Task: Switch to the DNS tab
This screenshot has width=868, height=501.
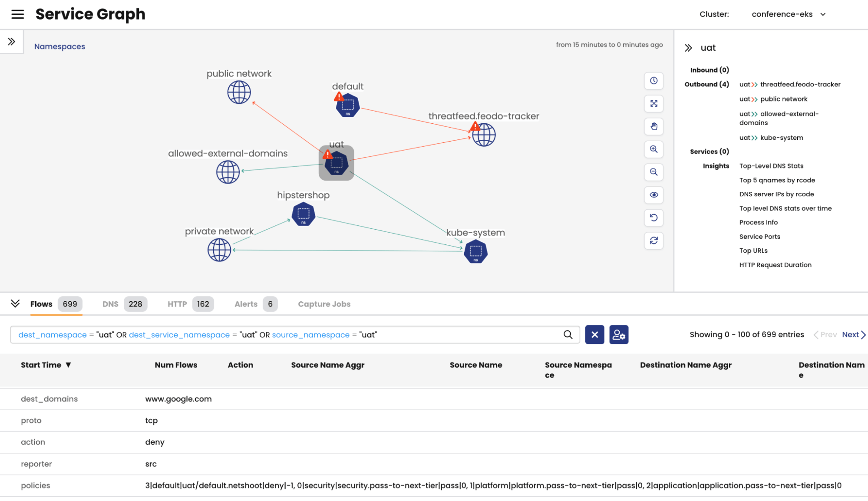Action: (x=125, y=304)
